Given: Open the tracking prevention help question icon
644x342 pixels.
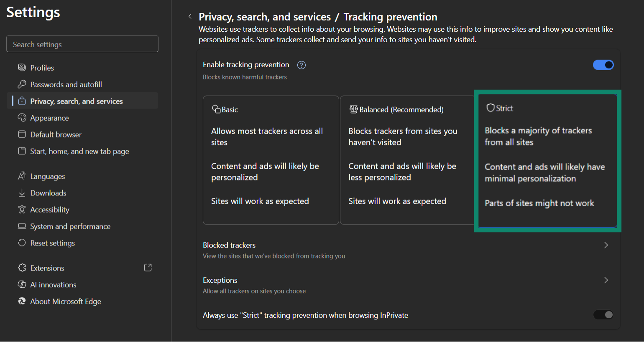Looking at the screenshot, I should pos(301,65).
